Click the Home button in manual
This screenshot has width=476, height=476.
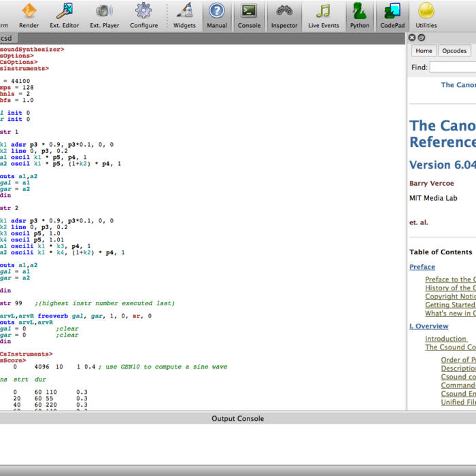[424, 51]
